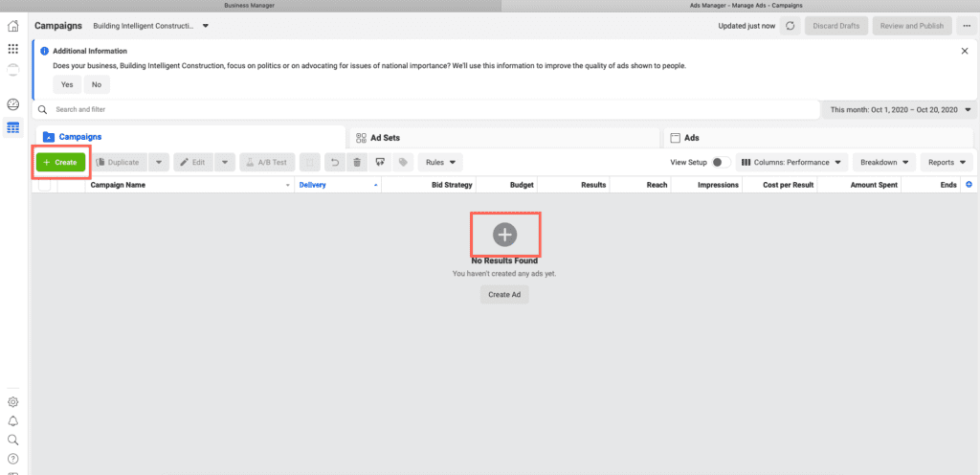The height and width of the screenshot is (475, 980).
Task: Open the help question mark icon
Action: coord(12,459)
